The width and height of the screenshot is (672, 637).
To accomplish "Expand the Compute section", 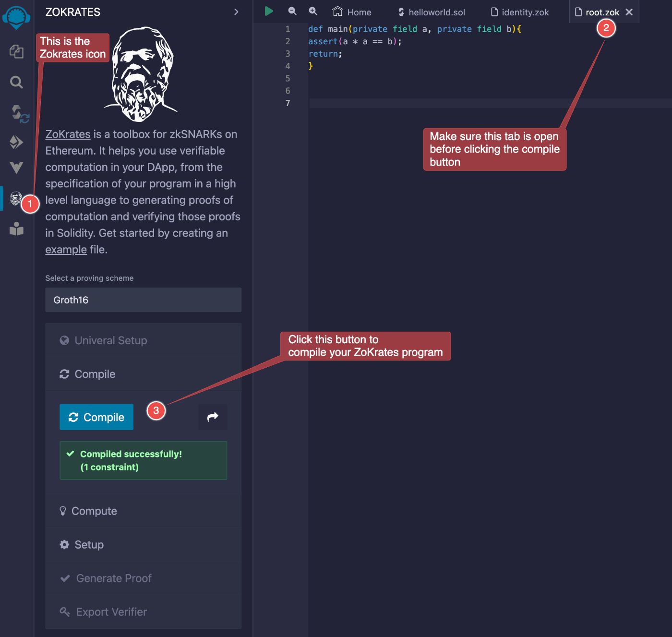I will pos(94,511).
